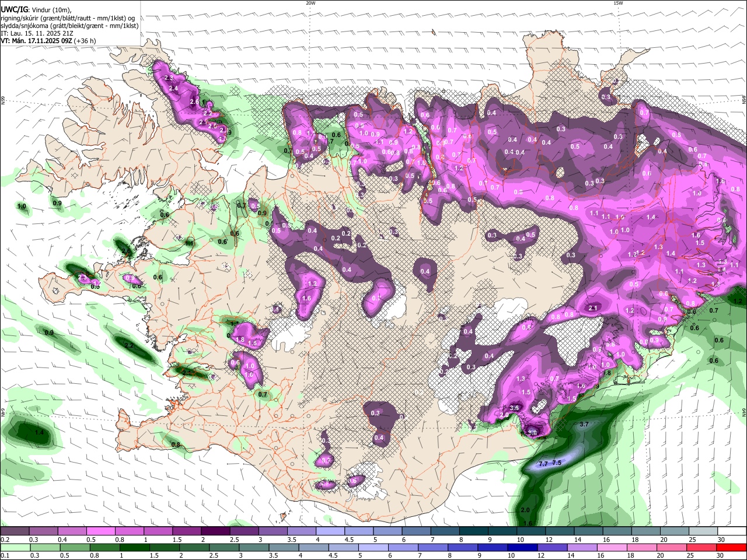The image size is (747, 560).
Task: Click the 7.5 rainfall value off the southeast coast
Action: coord(557,463)
